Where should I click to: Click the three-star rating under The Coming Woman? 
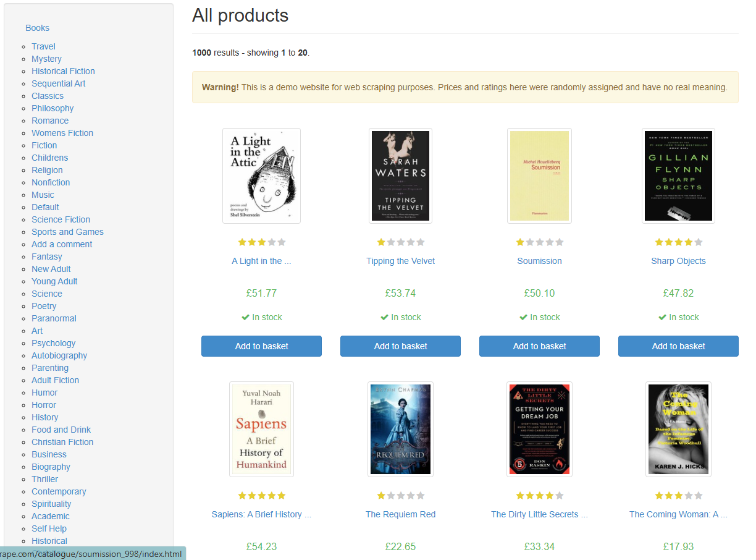click(678, 495)
